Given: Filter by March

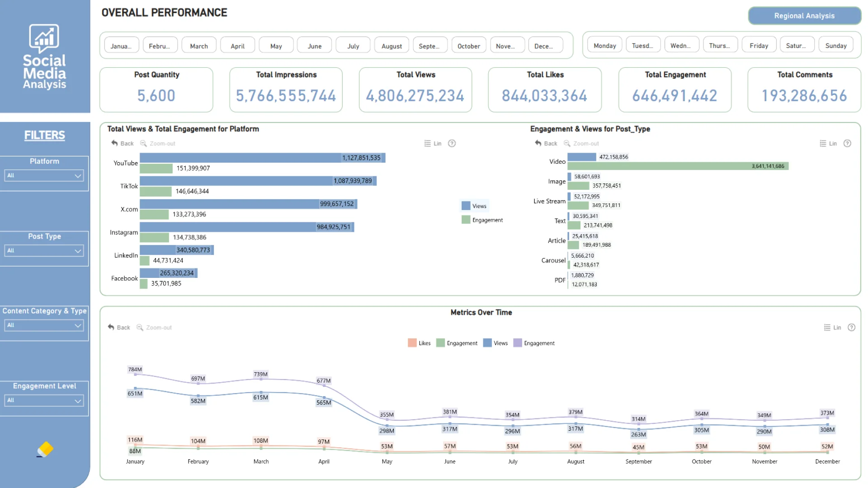Looking at the screenshot, I should click(x=199, y=46).
